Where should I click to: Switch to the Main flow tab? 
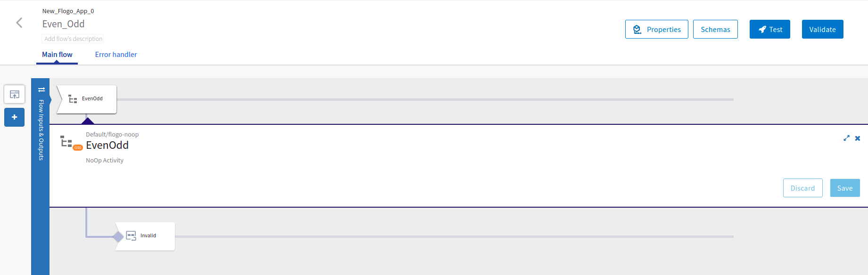57,55
